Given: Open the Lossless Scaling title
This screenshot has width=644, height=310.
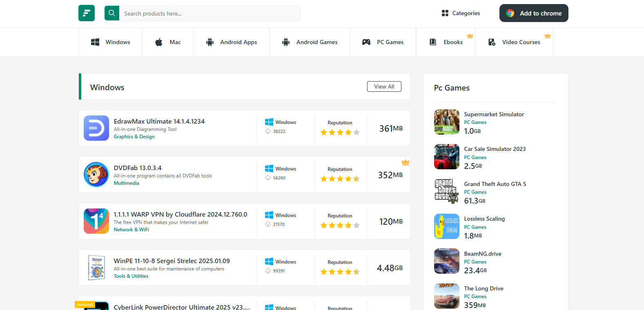Looking at the screenshot, I should [484, 219].
